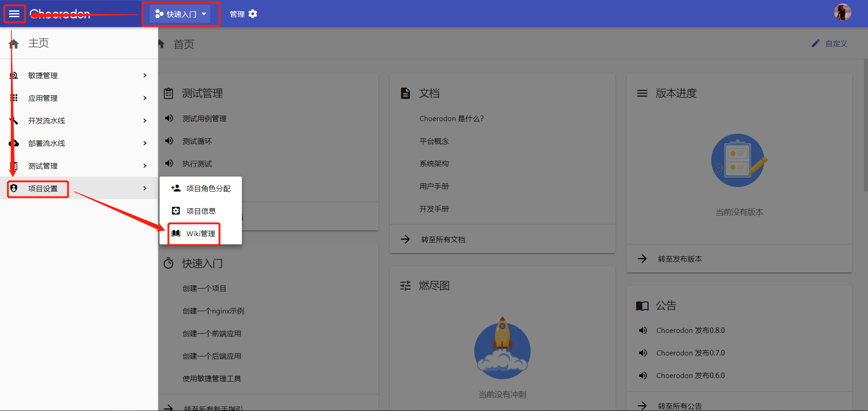The width and height of the screenshot is (868, 411).
Task: Open 项目信息 submenu item
Action: [201, 211]
